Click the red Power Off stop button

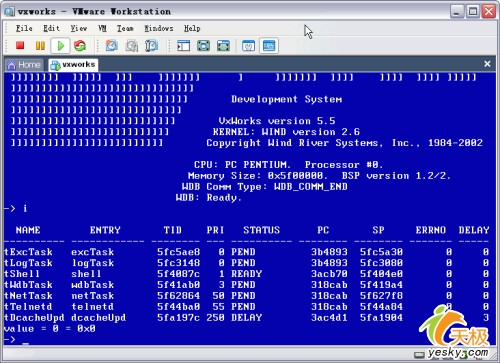[20, 45]
